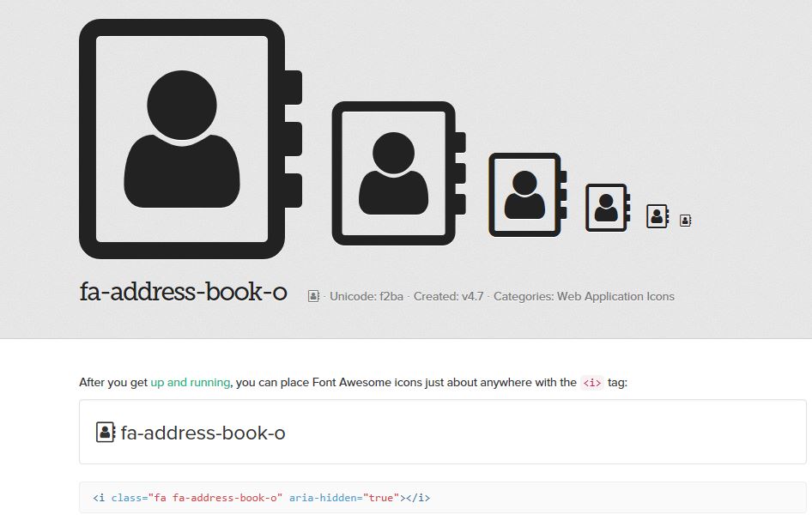
Task: Click the medium-sized address book icon
Action: (x=524, y=193)
